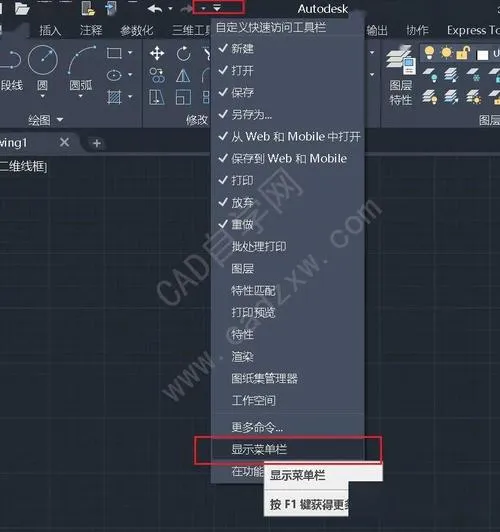Uncheck 打开 in quick access menu
The width and height of the screenshot is (500, 532).
pyautogui.click(x=288, y=71)
